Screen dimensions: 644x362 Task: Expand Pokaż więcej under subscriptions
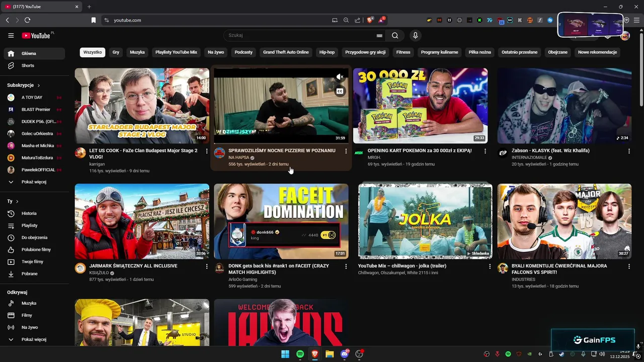pos(34,182)
